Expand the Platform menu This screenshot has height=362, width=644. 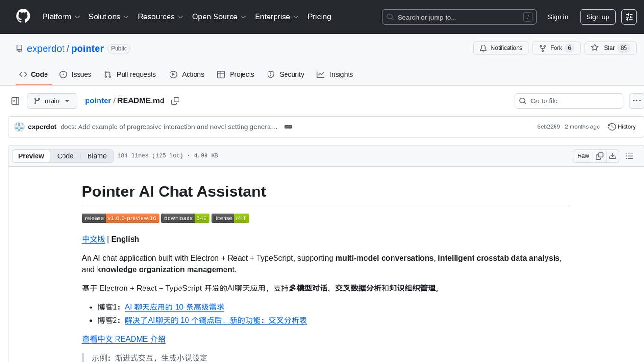[x=61, y=17]
